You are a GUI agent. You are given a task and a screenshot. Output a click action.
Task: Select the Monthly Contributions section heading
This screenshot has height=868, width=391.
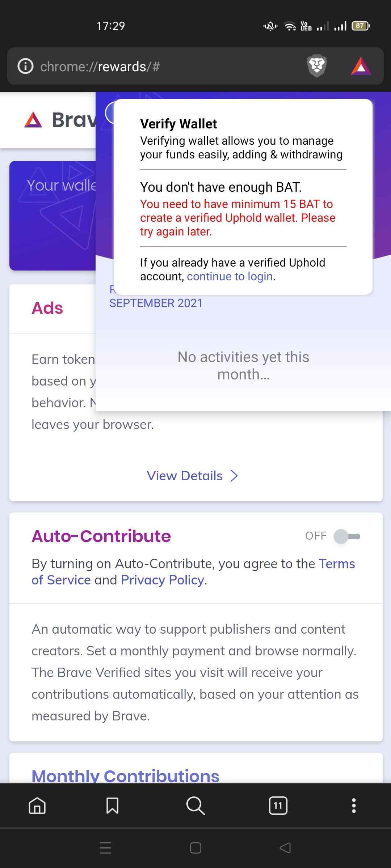click(x=125, y=776)
